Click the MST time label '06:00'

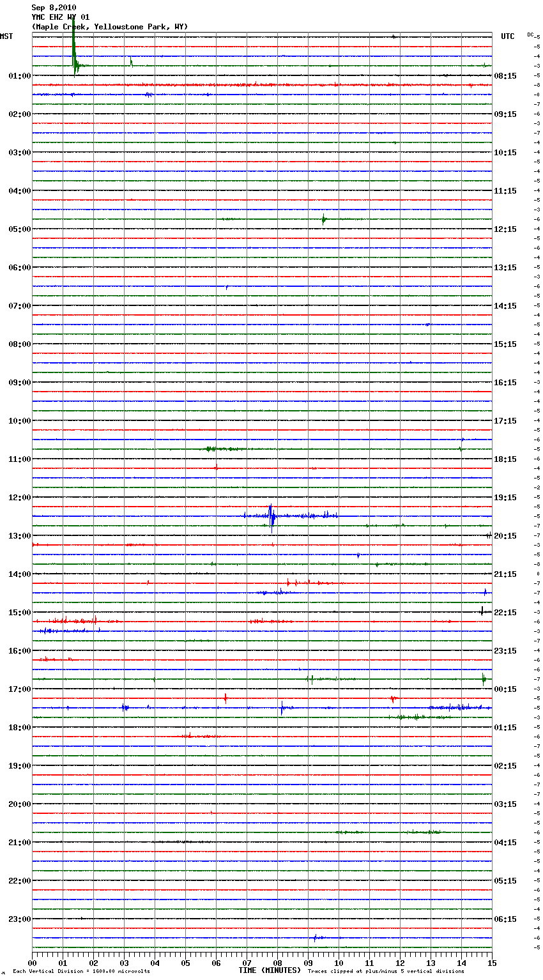(x=20, y=268)
